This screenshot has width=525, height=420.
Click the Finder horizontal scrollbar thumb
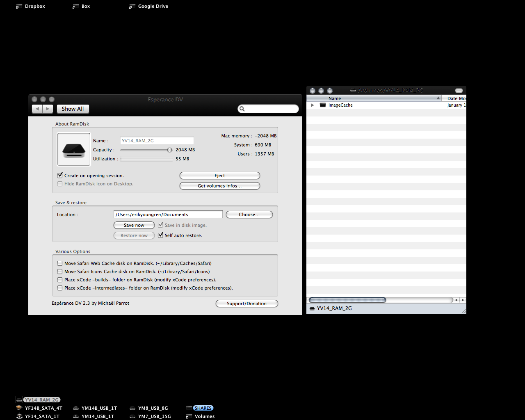(347, 300)
